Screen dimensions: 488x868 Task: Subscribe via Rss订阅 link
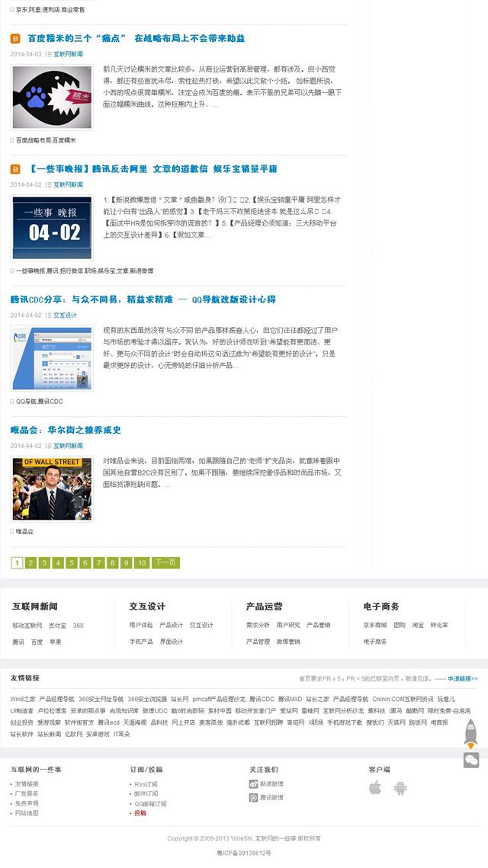coord(146,784)
